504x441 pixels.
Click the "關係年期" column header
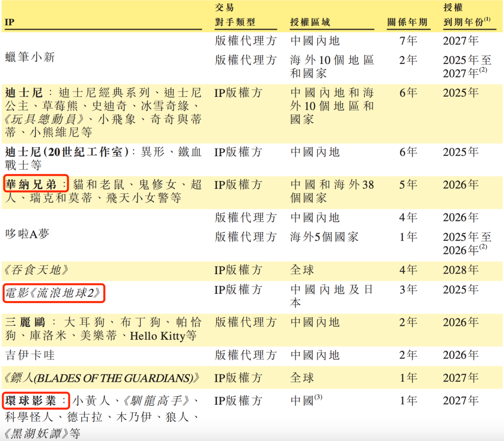pos(407,22)
